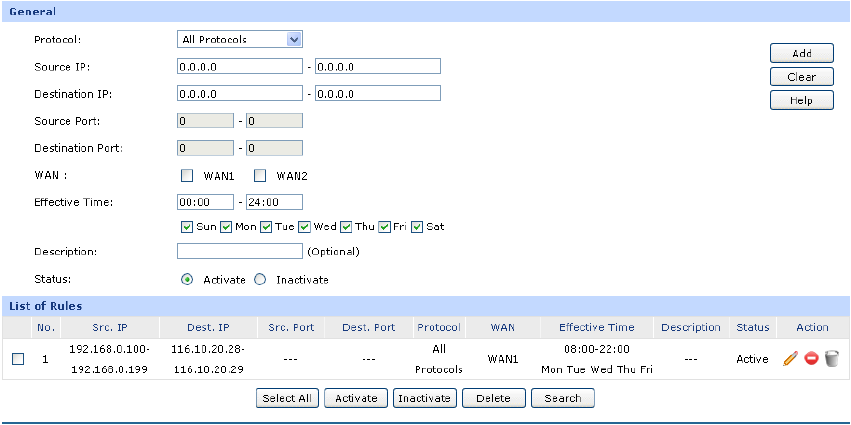Enable the WAN1 checkbox

click(x=186, y=176)
